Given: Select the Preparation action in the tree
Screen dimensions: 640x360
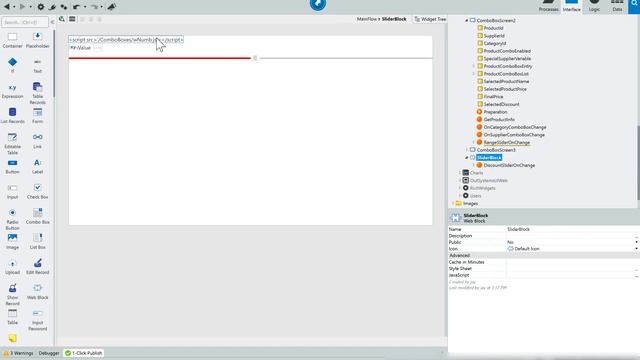Looking at the screenshot, I should [495, 112].
